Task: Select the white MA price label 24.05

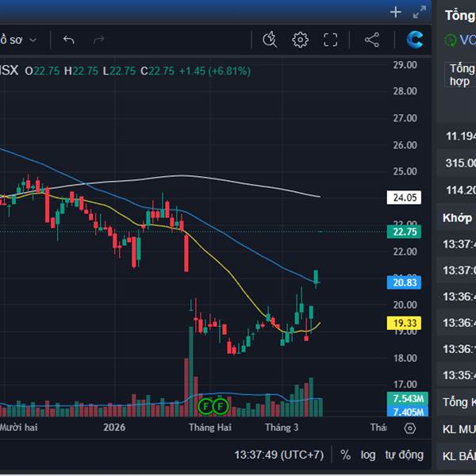Action: (x=405, y=198)
